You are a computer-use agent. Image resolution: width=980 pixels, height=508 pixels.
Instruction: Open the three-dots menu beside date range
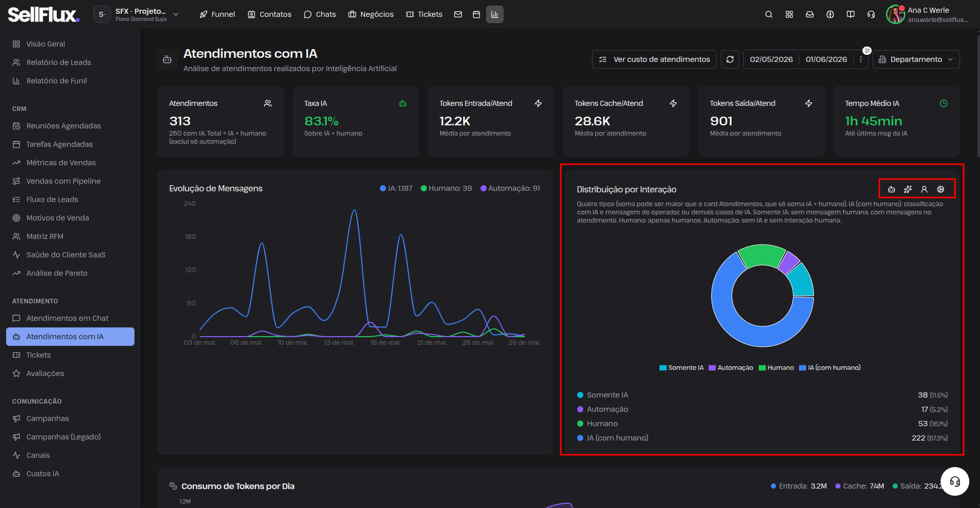tap(861, 59)
